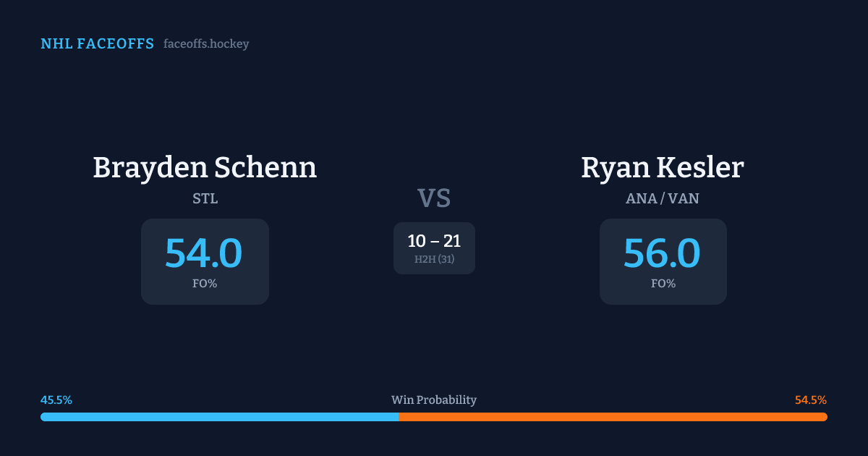Click the NHL FACEOFFS site title
This screenshot has width=868, height=456.
point(97,44)
